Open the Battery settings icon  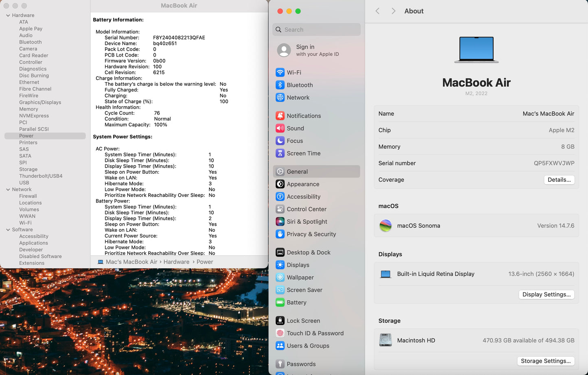[280, 303]
